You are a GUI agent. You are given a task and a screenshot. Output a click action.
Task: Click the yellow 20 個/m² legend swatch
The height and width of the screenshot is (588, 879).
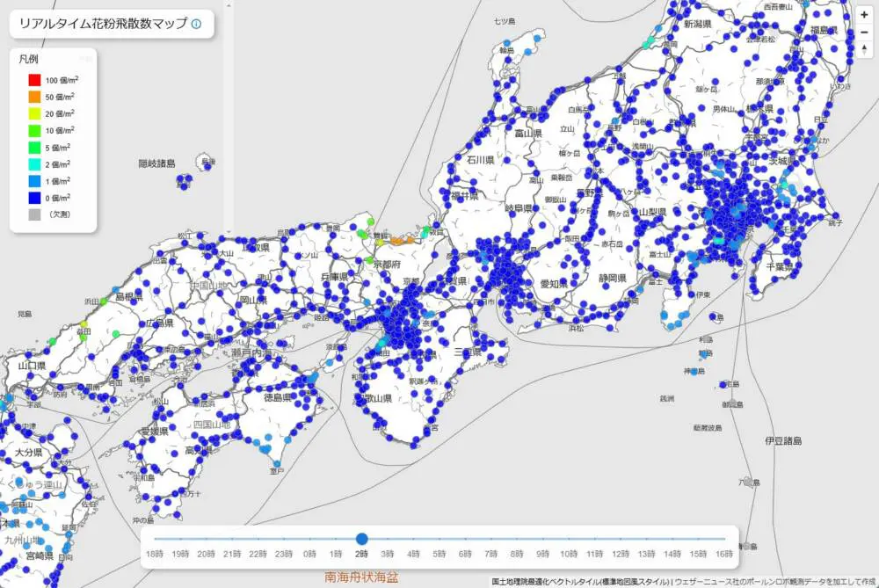point(35,113)
